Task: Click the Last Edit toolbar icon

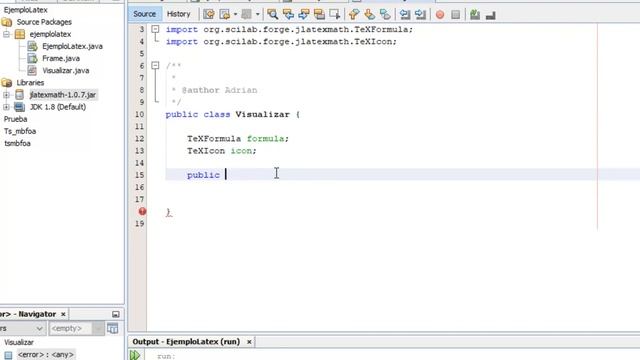Action: [x=209, y=15]
